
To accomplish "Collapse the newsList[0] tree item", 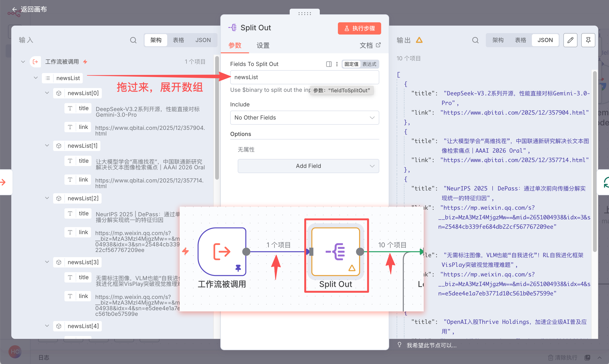I will (x=47, y=93).
